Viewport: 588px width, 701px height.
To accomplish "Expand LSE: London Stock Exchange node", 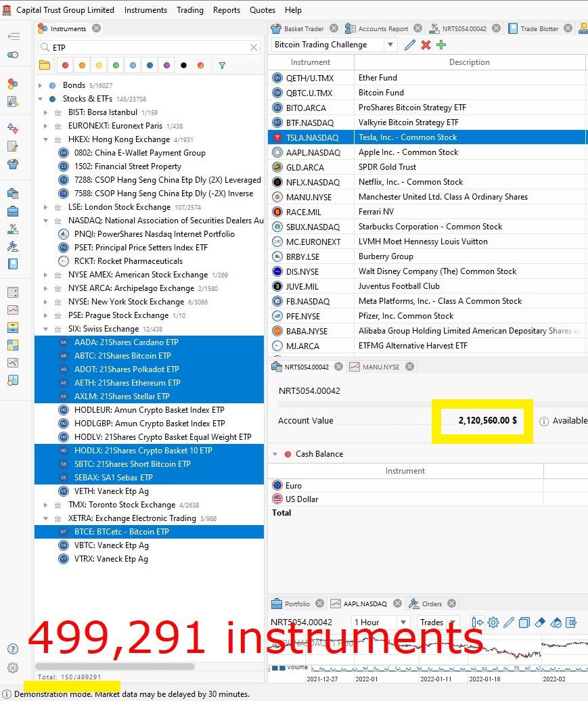I will point(45,207).
